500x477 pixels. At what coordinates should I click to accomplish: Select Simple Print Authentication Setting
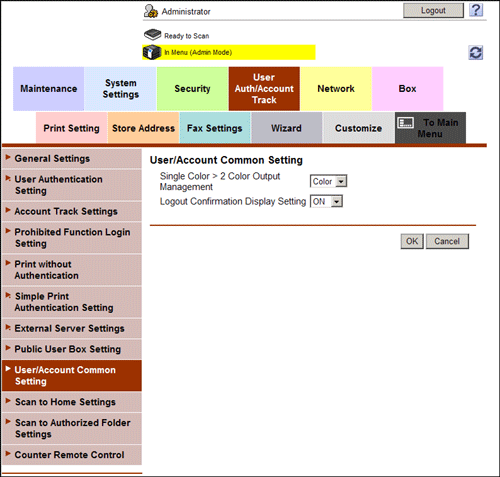tap(72, 302)
